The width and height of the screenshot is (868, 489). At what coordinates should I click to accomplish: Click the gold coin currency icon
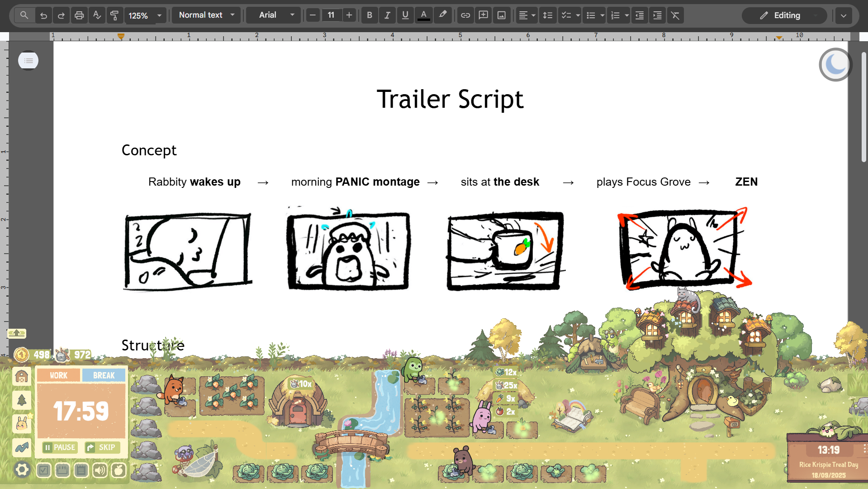coord(21,355)
